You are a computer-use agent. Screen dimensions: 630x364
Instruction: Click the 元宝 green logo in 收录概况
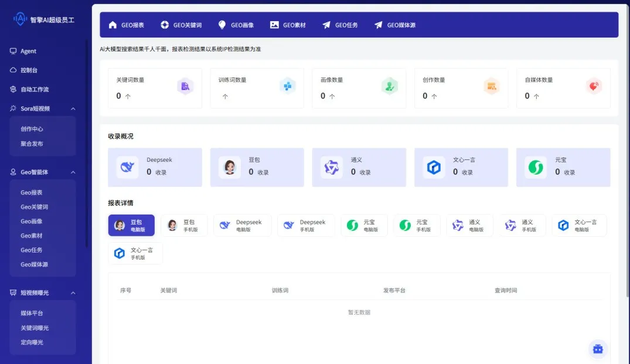[x=536, y=167]
